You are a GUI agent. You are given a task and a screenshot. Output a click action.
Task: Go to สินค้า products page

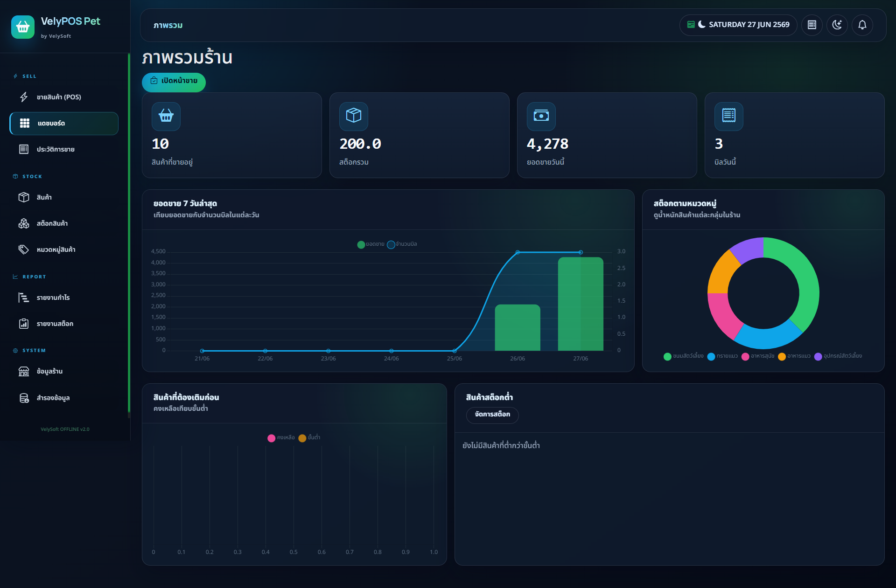[64, 198]
